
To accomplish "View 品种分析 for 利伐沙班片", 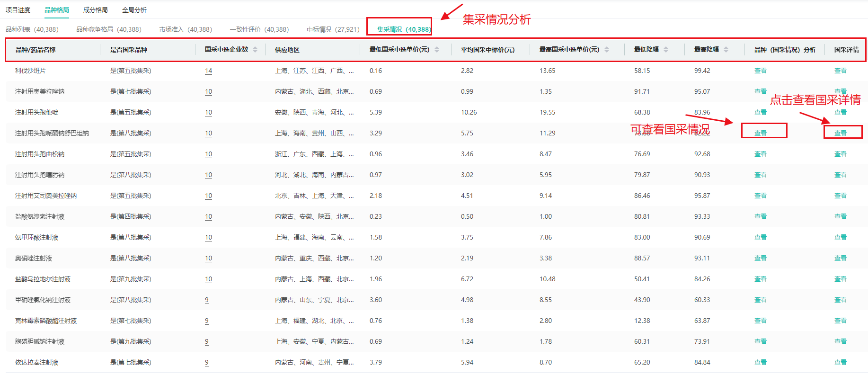I will tap(760, 71).
